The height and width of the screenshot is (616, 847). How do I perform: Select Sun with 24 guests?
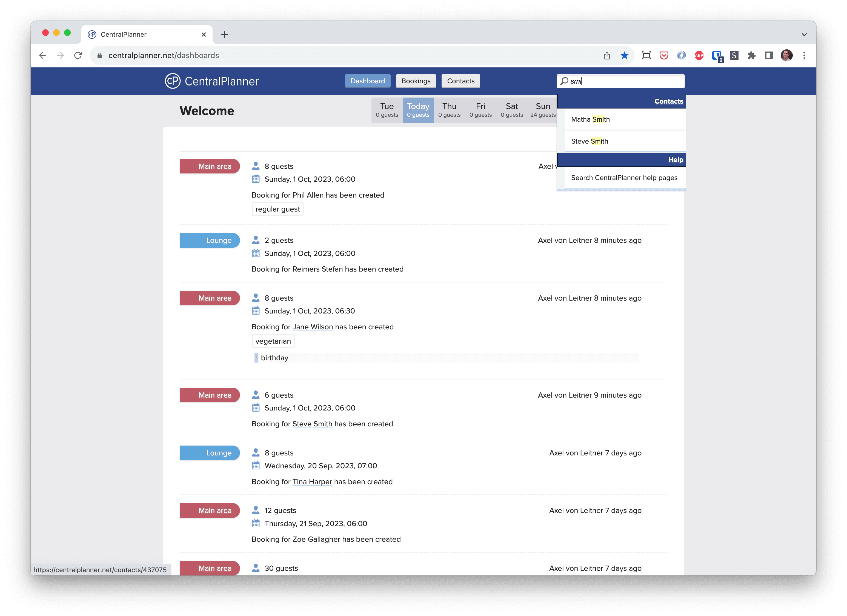pos(542,110)
